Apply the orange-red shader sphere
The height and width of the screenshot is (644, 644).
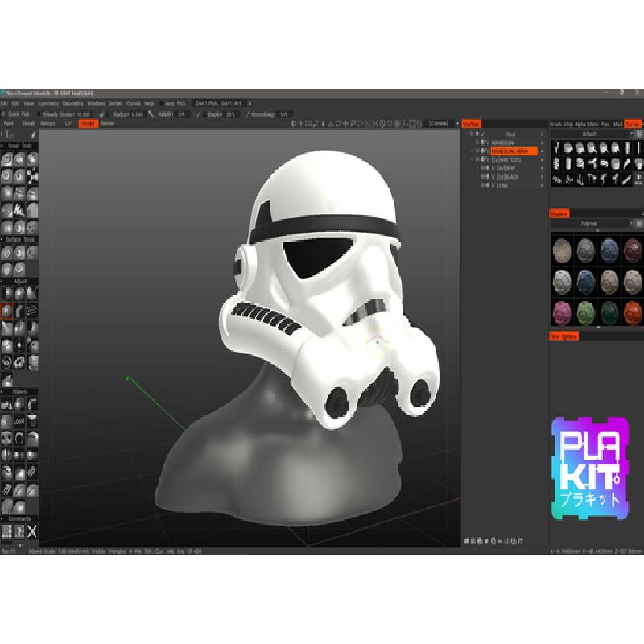633,313
